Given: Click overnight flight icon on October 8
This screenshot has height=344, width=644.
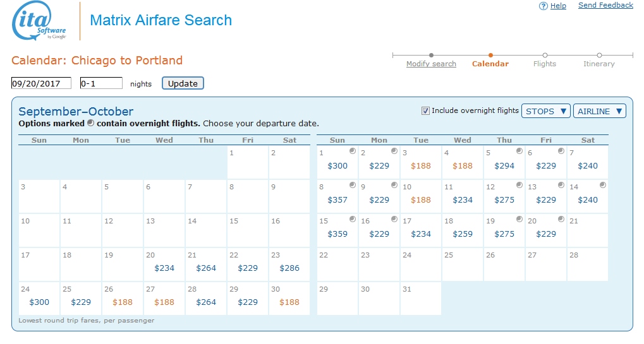Looking at the screenshot, I should pyautogui.click(x=353, y=186).
